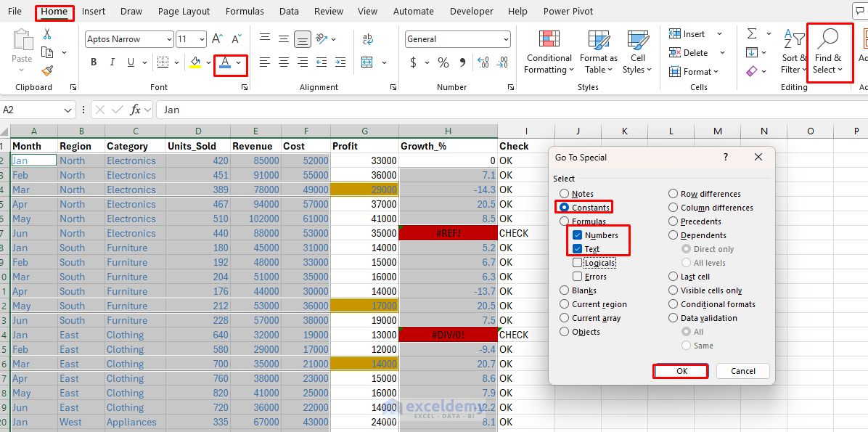The image size is (868, 432).
Task: Click the Bottom Align icon
Action: tap(302, 38)
